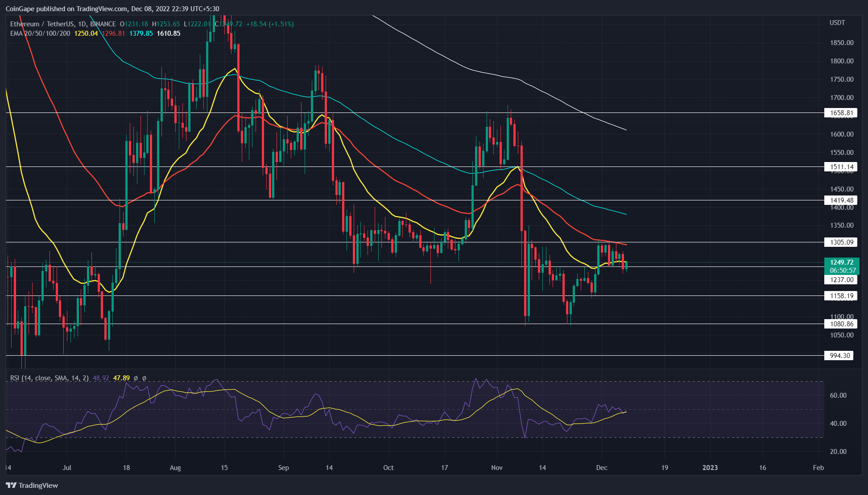
Task: Open the CoinGape published on TradingView.com header
Action: (x=112, y=8)
